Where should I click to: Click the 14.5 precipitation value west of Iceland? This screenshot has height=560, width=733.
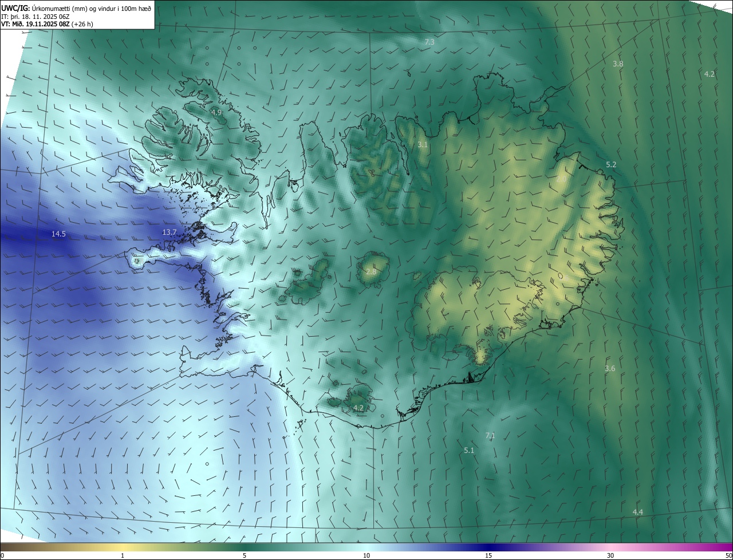pos(58,234)
